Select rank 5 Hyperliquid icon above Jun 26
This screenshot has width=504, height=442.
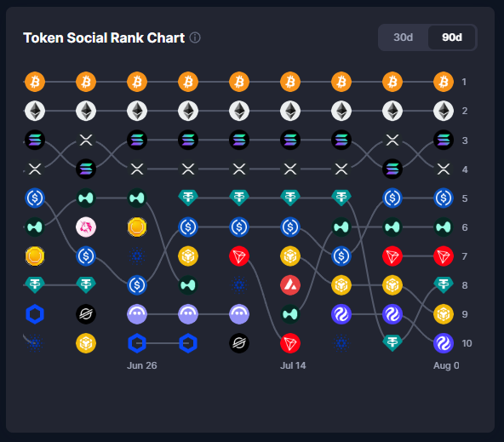(x=137, y=198)
